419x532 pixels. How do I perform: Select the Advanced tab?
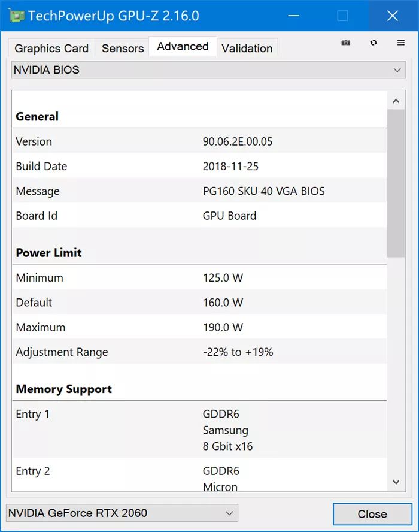pyautogui.click(x=183, y=47)
